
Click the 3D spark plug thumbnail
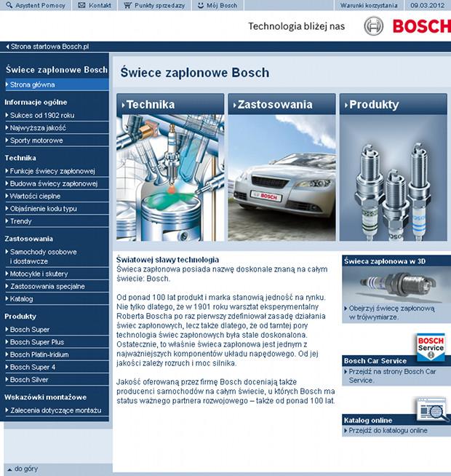396,285
